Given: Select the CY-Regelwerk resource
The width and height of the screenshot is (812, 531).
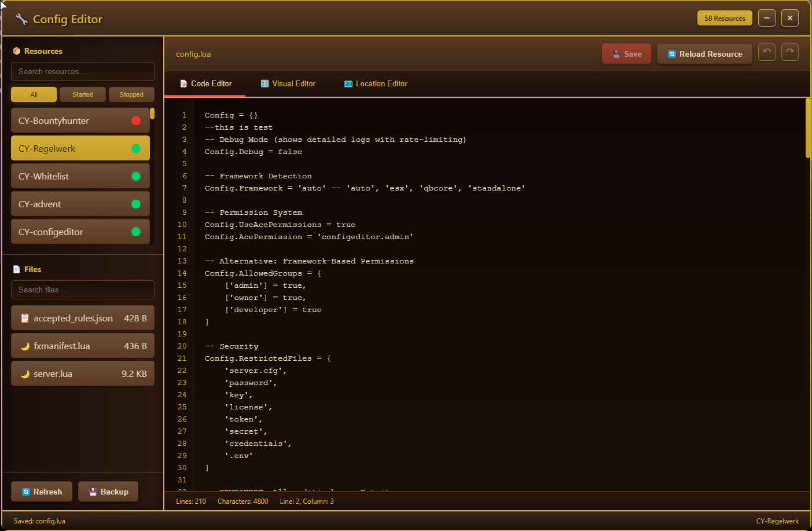Looking at the screenshot, I should pyautogui.click(x=80, y=148).
